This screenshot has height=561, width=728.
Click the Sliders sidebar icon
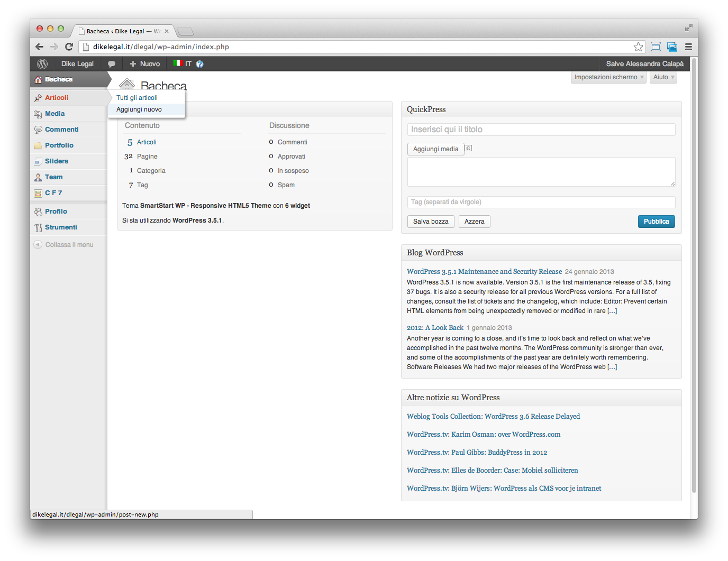[x=38, y=161]
